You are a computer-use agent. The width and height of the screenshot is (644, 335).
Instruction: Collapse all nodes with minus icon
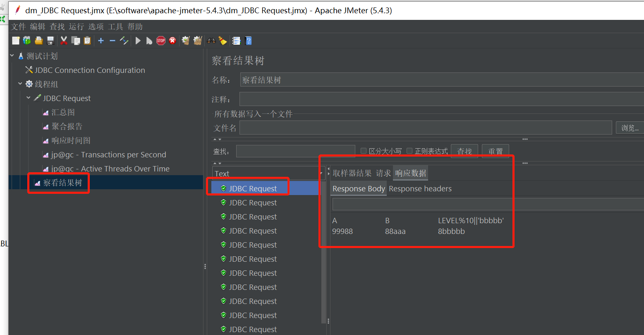(x=112, y=41)
